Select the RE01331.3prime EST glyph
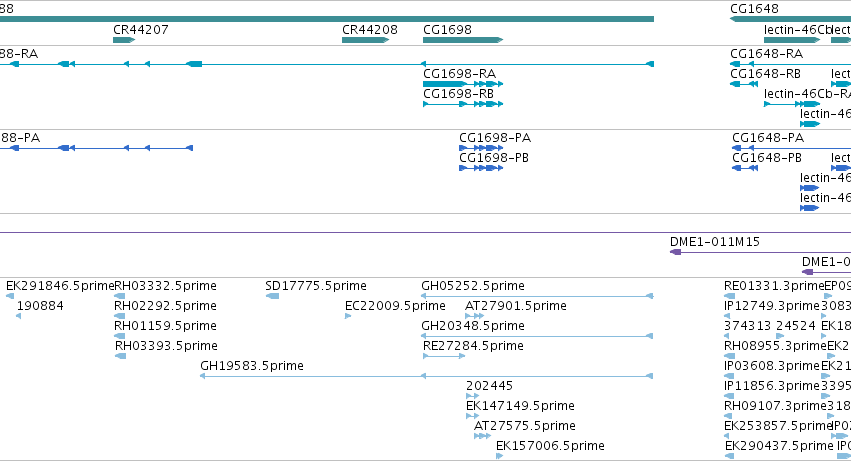 point(729,296)
